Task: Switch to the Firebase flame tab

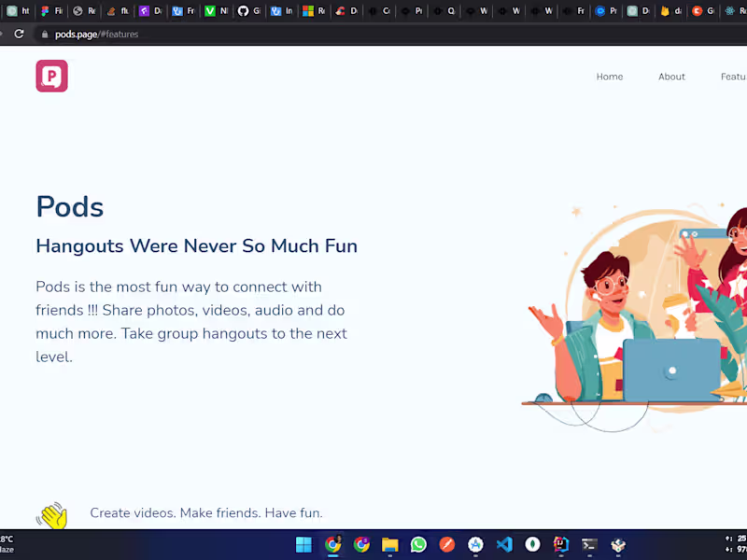Action: pos(670,10)
